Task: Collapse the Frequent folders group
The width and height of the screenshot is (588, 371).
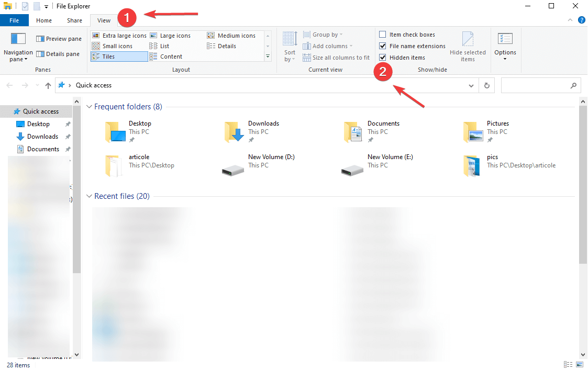Action: (89, 107)
